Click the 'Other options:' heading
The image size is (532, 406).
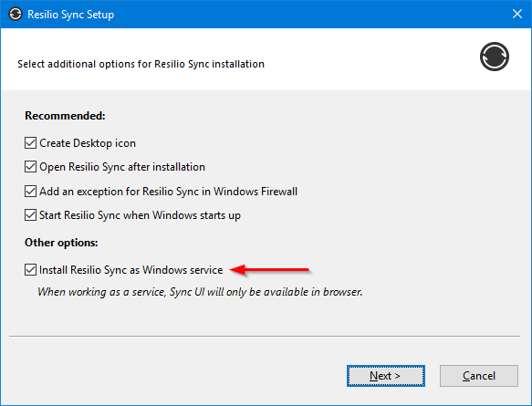click(x=61, y=243)
